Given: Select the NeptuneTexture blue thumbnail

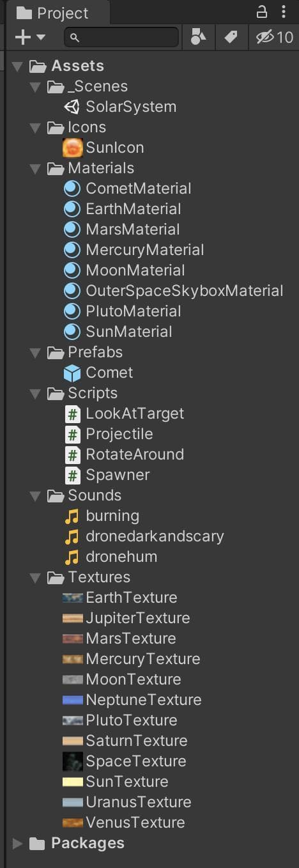Looking at the screenshot, I should [x=73, y=700].
